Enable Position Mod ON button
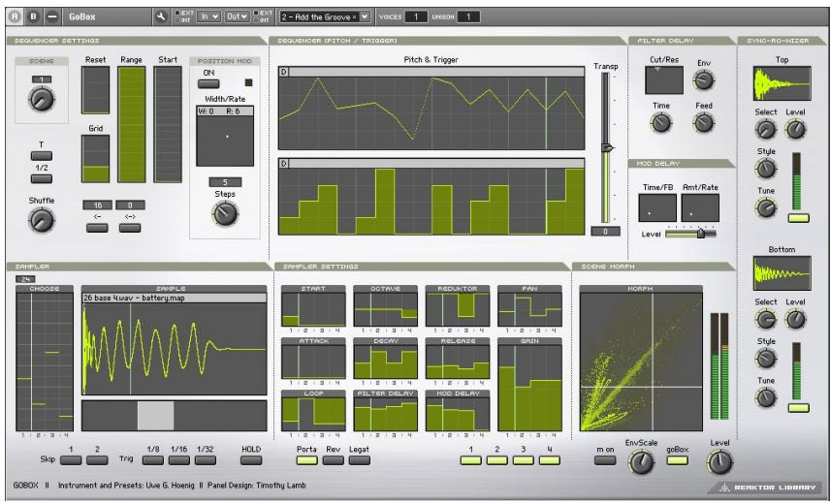This screenshot has width=831, height=504. pos(208,83)
